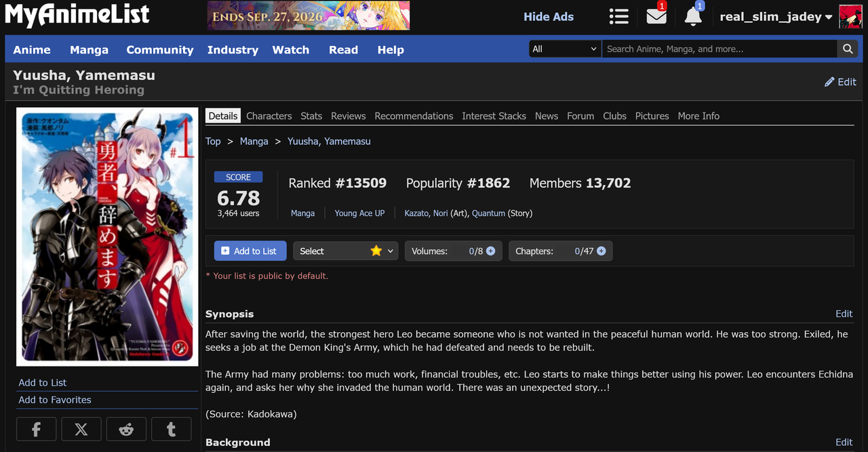Increment chapters read with plus icon
The image size is (868, 452).
[x=601, y=251]
